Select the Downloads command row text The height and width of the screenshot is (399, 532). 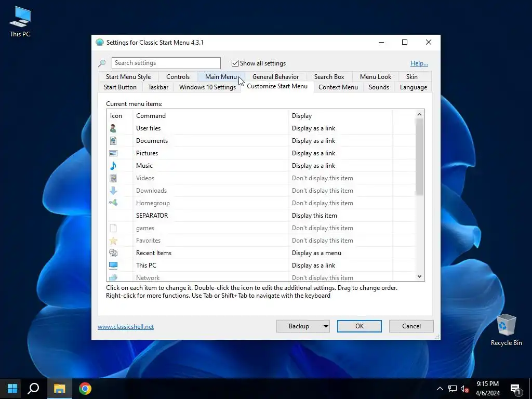click(x=151, y=191)
